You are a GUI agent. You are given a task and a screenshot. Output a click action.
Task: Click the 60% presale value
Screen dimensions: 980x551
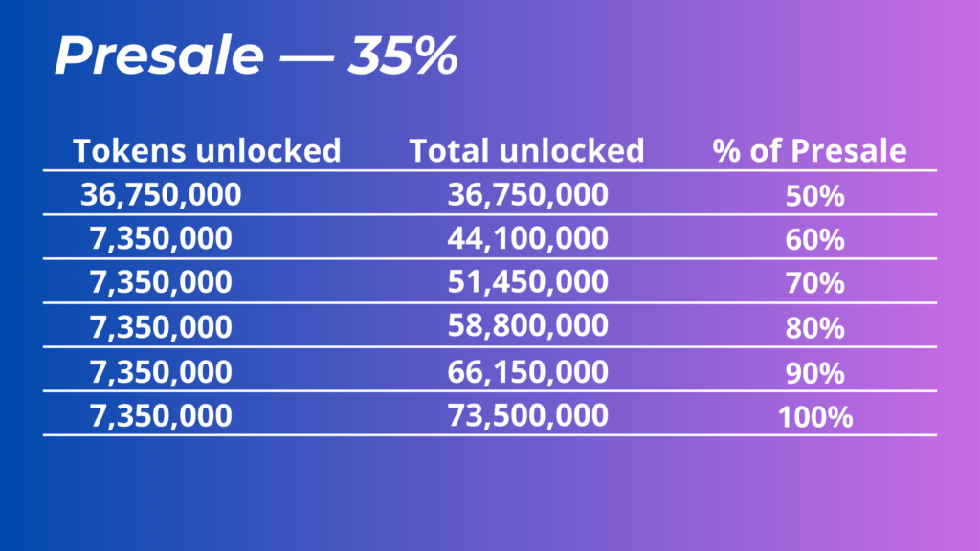coord(814,239)
